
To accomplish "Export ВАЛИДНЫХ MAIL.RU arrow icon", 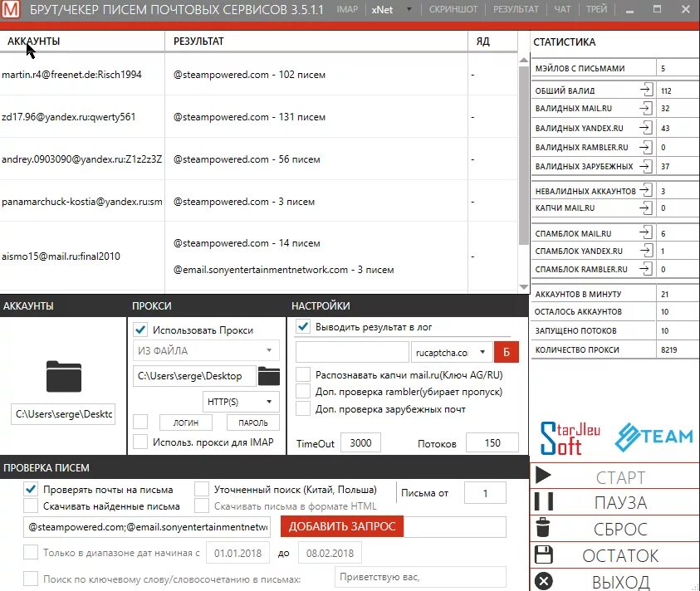I will pos(646,108).
